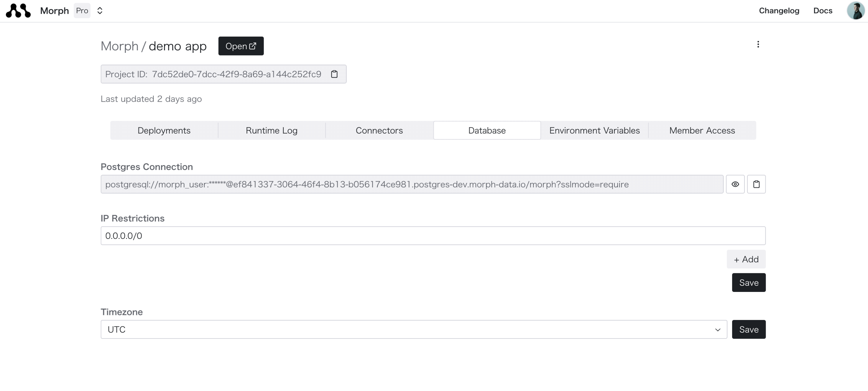Viewport: 868px width, 391px height.
Task: Click the Project ID field text
Action: [213, 74]
